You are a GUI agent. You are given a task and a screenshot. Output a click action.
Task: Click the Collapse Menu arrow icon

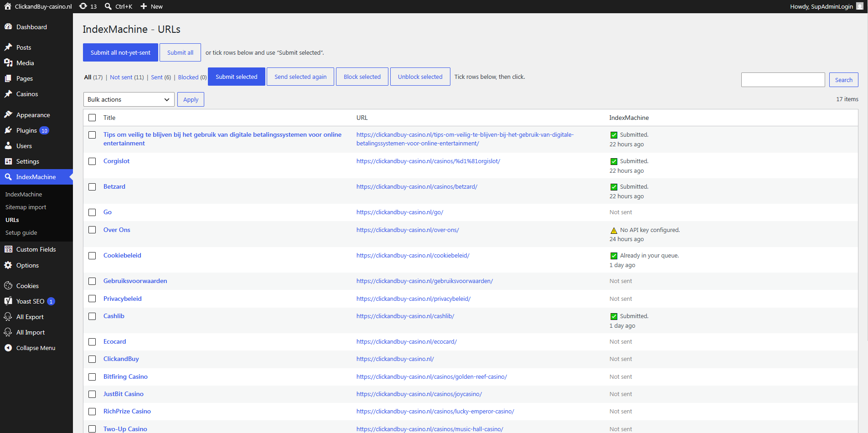coord(8,348)
